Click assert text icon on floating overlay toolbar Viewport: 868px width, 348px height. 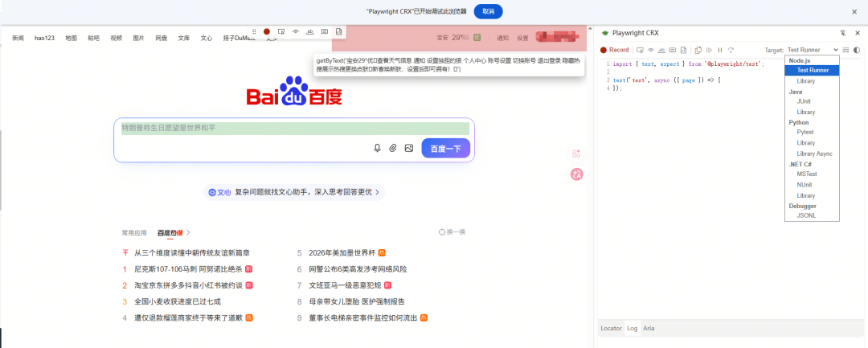pyautogui.click(x=310, y=32)
